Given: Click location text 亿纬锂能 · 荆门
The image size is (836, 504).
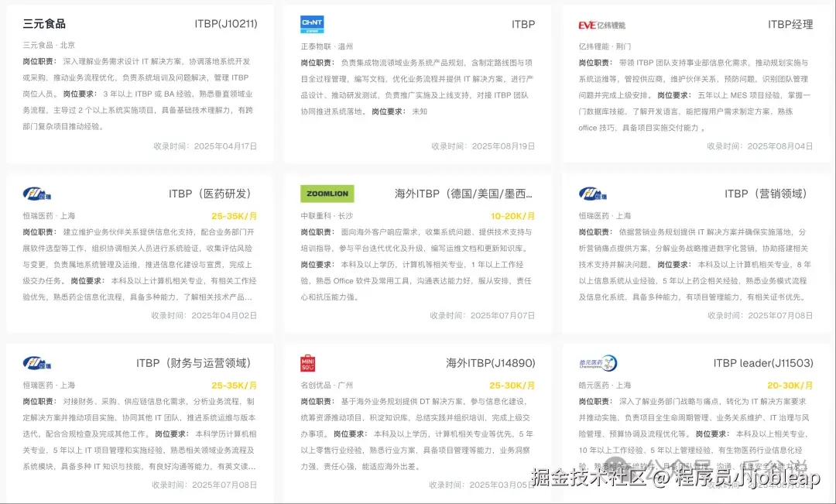Looking at the screenshot, I should tap(605, 46).
